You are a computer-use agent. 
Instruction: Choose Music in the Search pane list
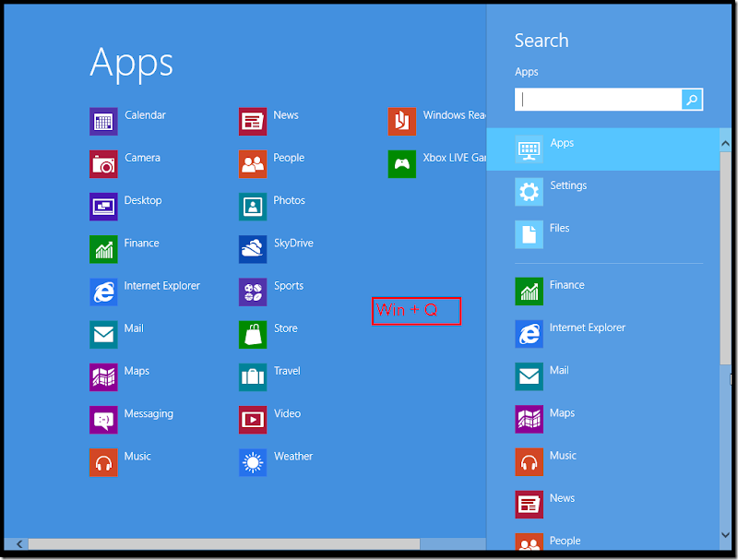point(603,462)
